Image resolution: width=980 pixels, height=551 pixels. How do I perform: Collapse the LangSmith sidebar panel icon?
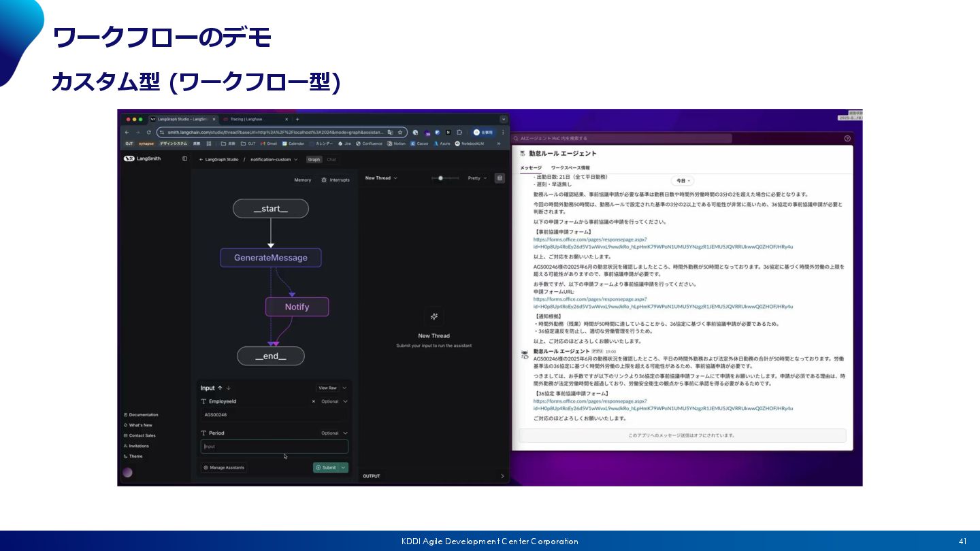click(184, 158)
